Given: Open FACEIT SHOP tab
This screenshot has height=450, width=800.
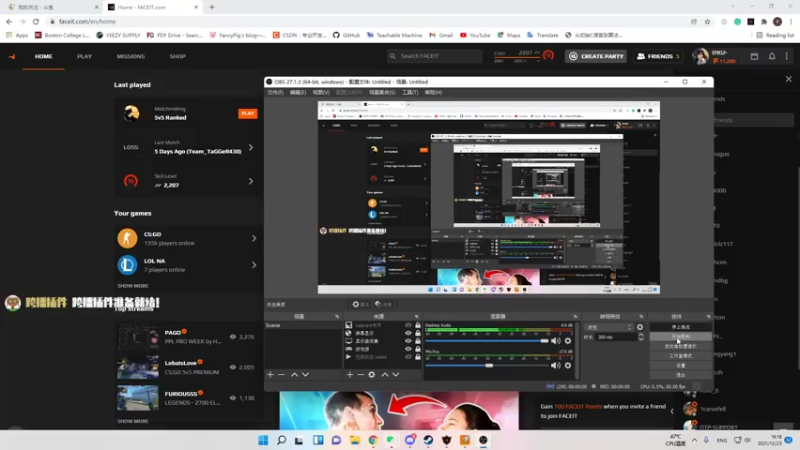Looking at the screenshot, I should tap(178, 56).
